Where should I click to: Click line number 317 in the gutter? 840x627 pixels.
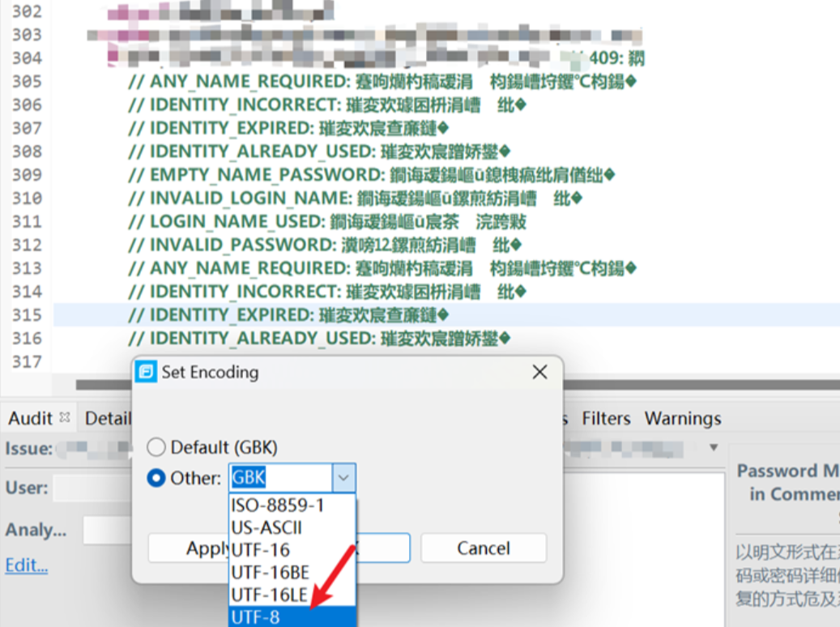coord(27,362)
